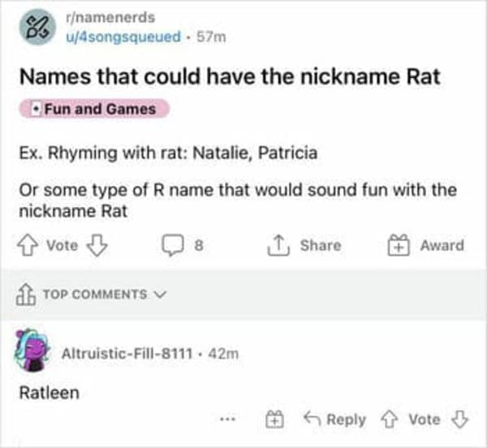Open the post title about nickname Rat

click(230, 76)
